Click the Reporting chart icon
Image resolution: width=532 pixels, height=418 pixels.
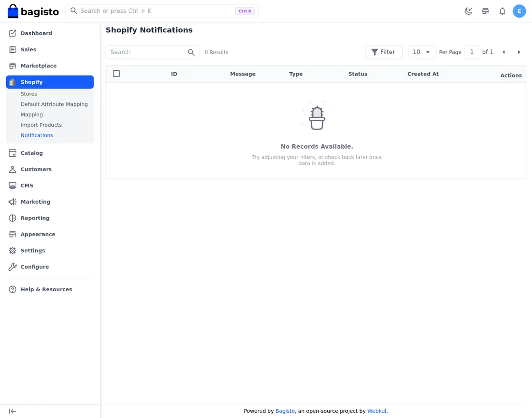coord(12,218)
